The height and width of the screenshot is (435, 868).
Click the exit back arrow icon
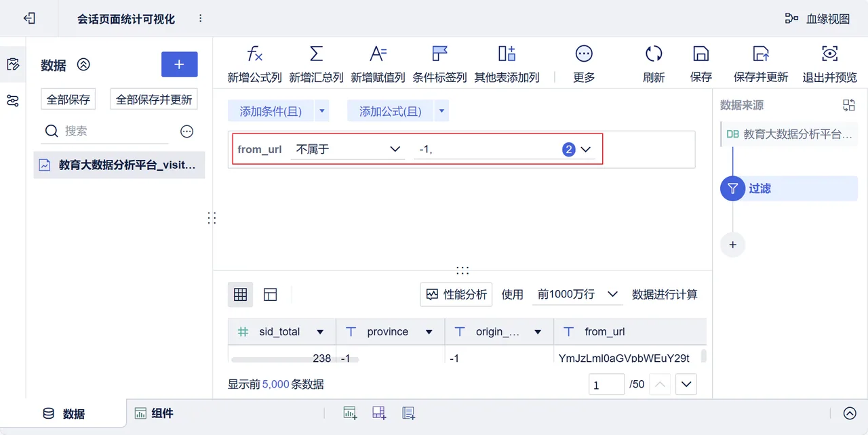coord(29,18)
